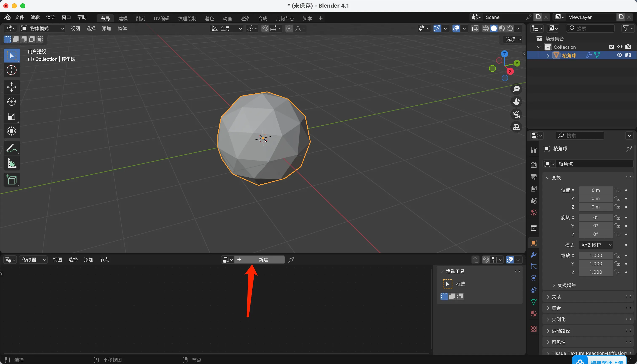Image resolution: width=637 pixels, height=364 pixels.
Task: Select the Scale tool
Action: click(12, 117)
